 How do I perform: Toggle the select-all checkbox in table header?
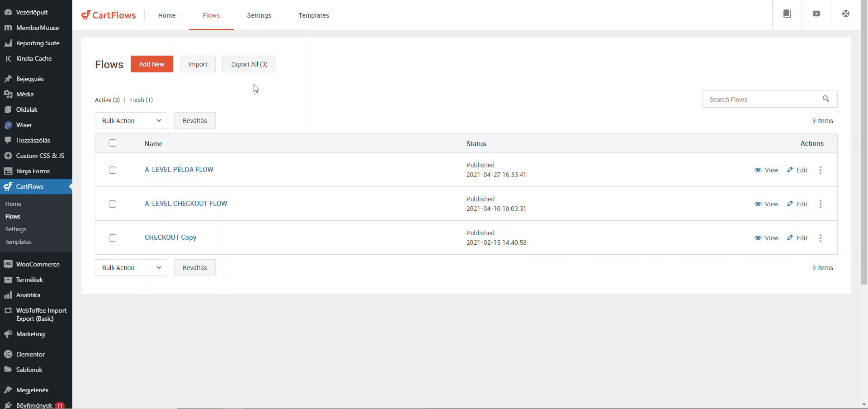113,143
